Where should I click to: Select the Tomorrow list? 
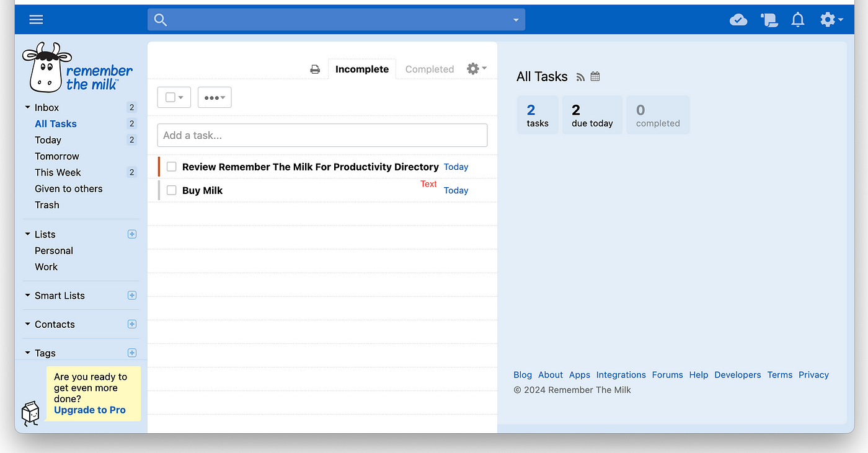click(57, 156)
